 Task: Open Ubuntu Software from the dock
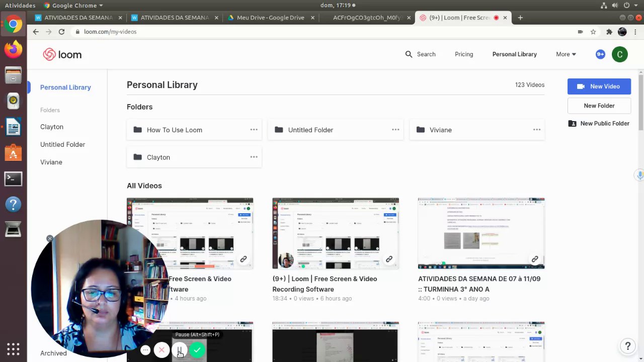[x=13, y=153]
